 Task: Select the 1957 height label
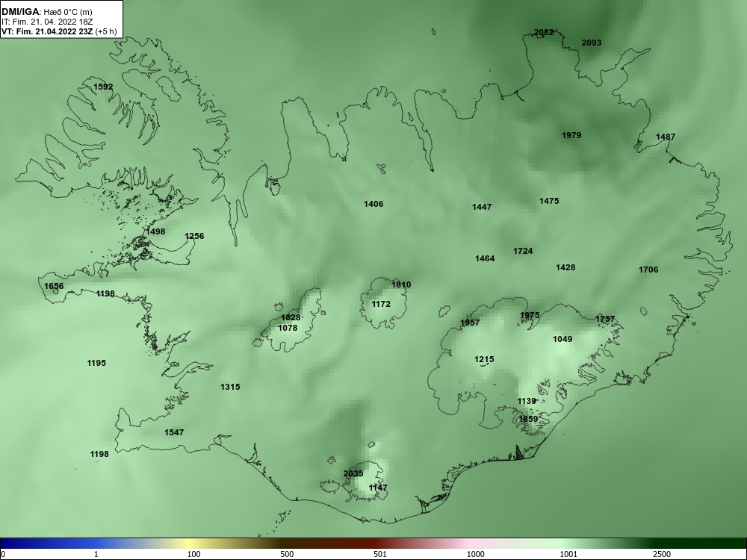point(470,323)
